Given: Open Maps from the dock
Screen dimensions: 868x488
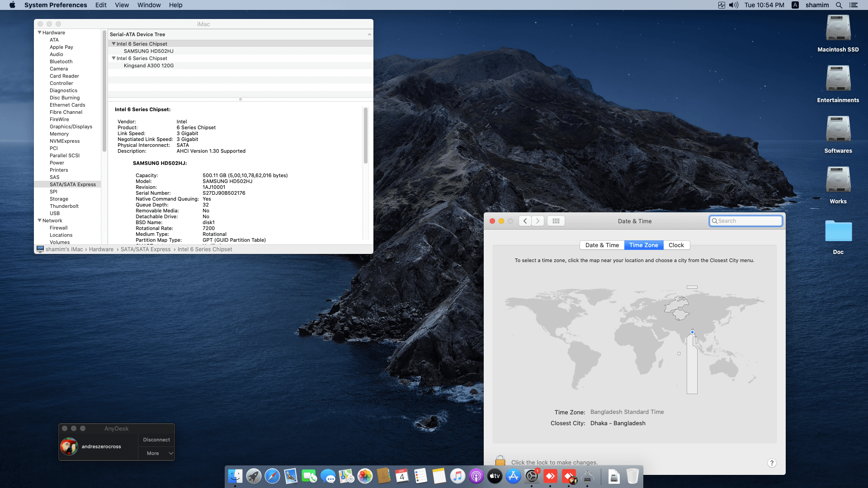Looking at the screenshot, I should click(346, 476).
